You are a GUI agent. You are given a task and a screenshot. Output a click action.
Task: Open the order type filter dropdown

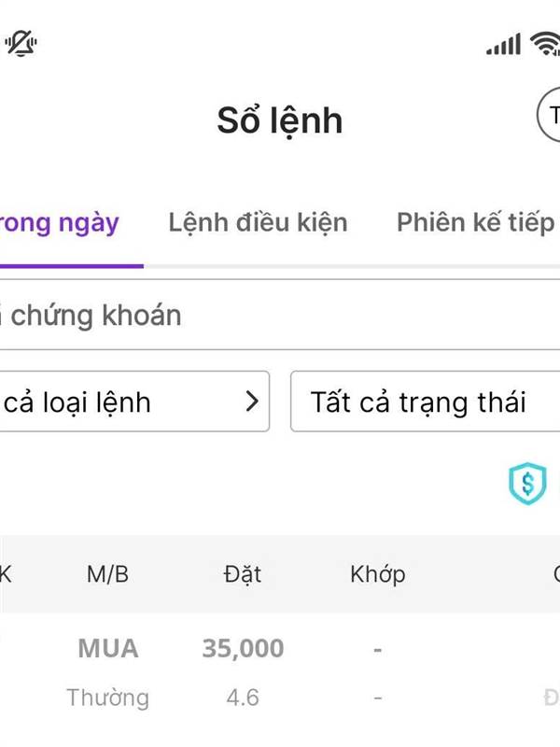click(134, 402)
